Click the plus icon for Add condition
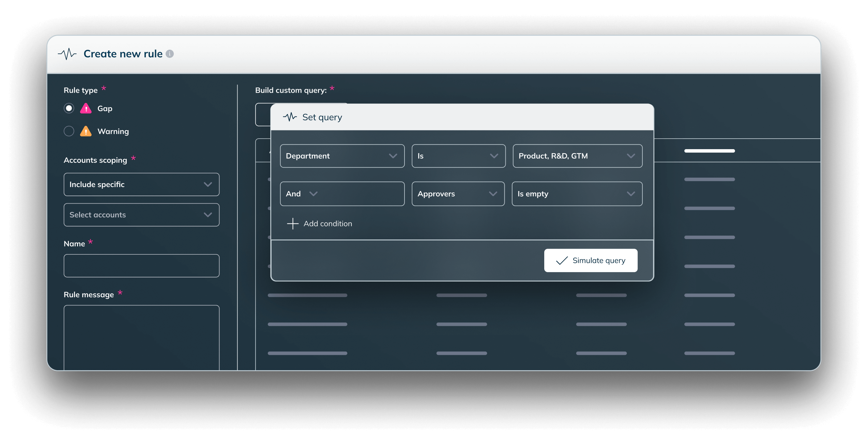This screenshot has height=441, width=868. [293, 224]
